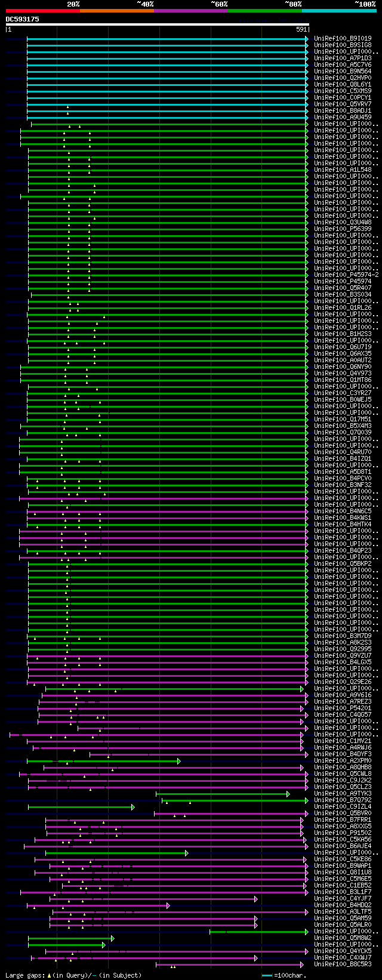
Task: Click the hit label UniRef100_B9N564
Action: (343, 71)
